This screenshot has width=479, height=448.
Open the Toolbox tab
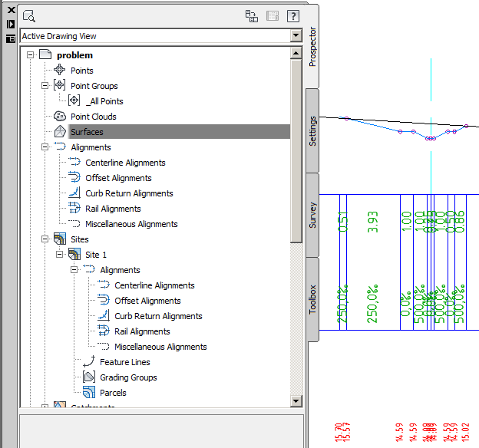312,299
